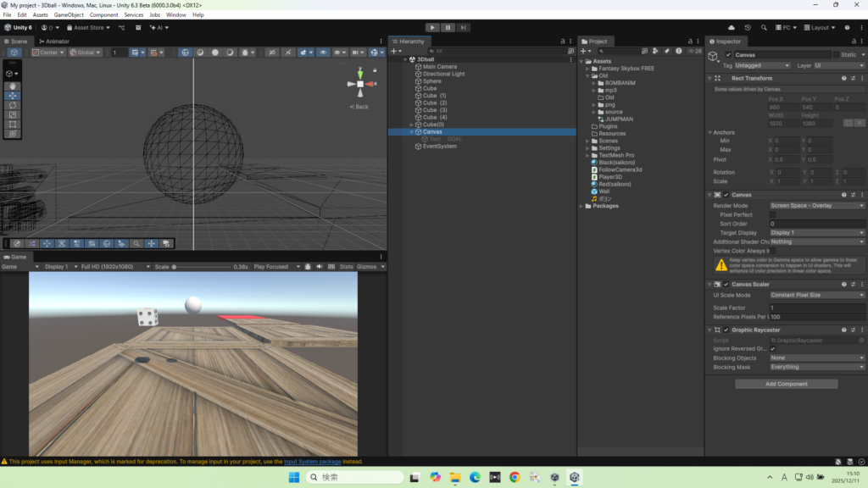Toggle the Static checkbox for Canvas
Screen dimensions: 868x488
(836, 55)
